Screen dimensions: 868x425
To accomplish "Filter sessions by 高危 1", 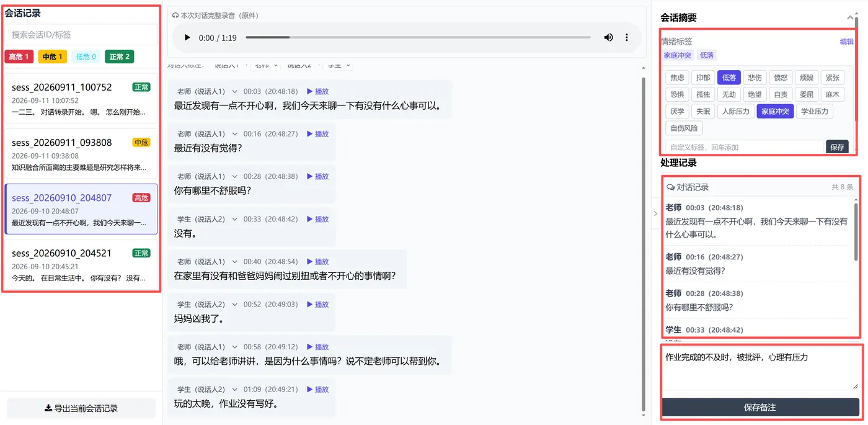I will coord(19,57).
